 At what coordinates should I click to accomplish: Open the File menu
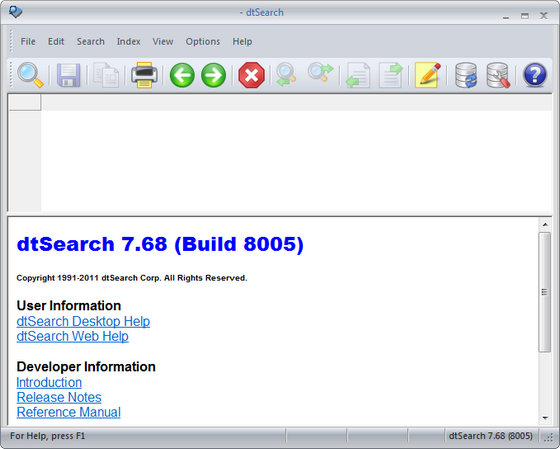(28, 41)
